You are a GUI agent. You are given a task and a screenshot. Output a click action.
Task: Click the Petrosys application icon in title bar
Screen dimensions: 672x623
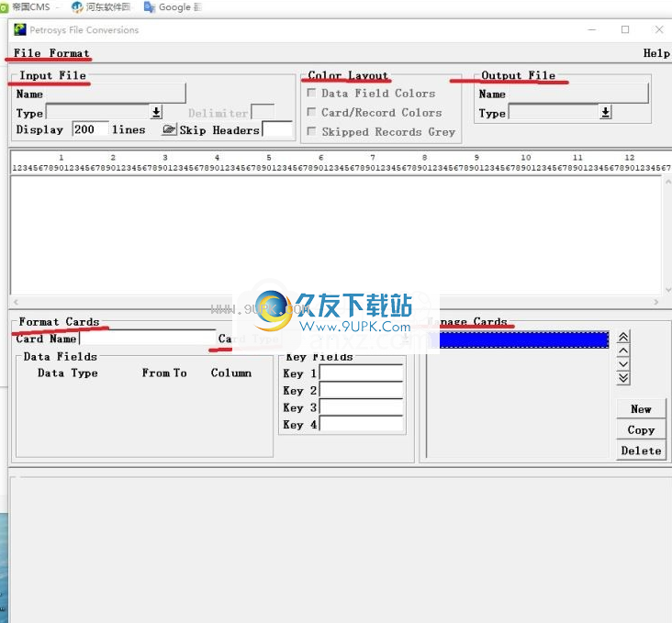point(20,29)
